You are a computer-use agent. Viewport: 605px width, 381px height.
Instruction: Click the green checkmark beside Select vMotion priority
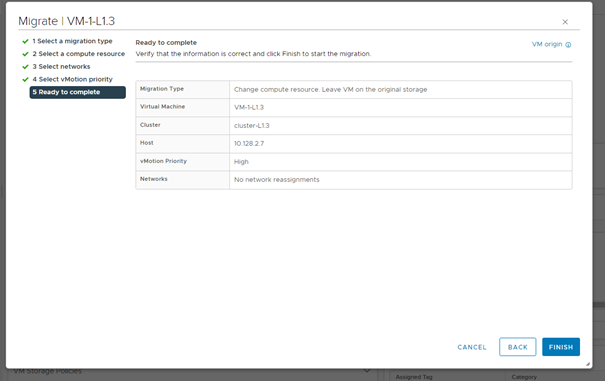point(25,80)
